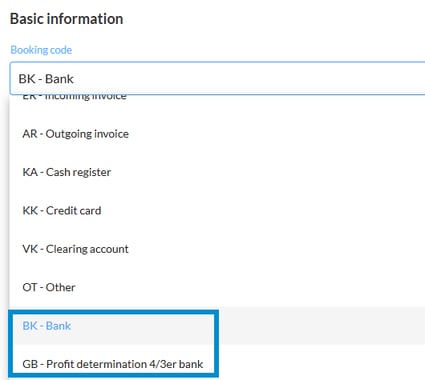The height and width of the screenshot is (380, 425).
Task: Pick VK - Clearing account from list
Action: (x=217, y=249)
